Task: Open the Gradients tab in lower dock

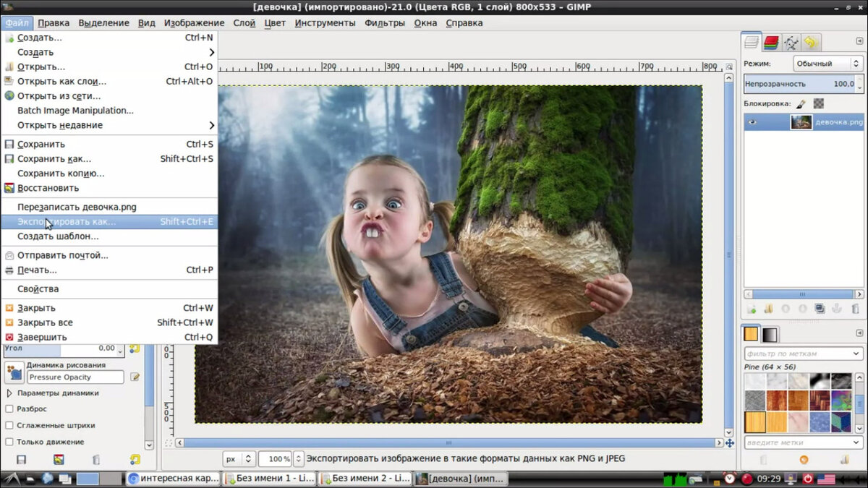Action: pos(770,334)
